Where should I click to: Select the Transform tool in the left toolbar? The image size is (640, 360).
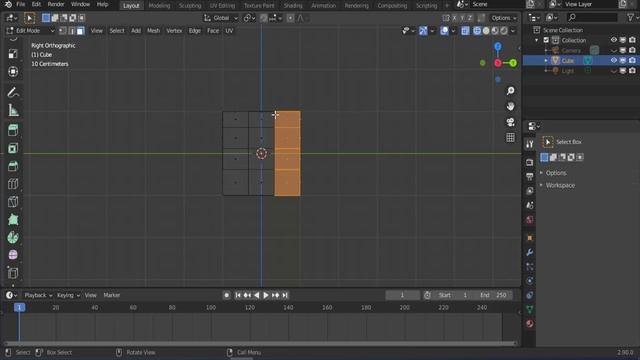(x=13, y=71)
